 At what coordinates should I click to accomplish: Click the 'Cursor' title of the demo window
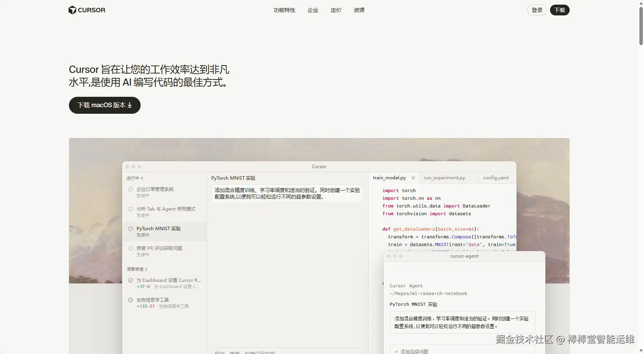tap(319, 167)
